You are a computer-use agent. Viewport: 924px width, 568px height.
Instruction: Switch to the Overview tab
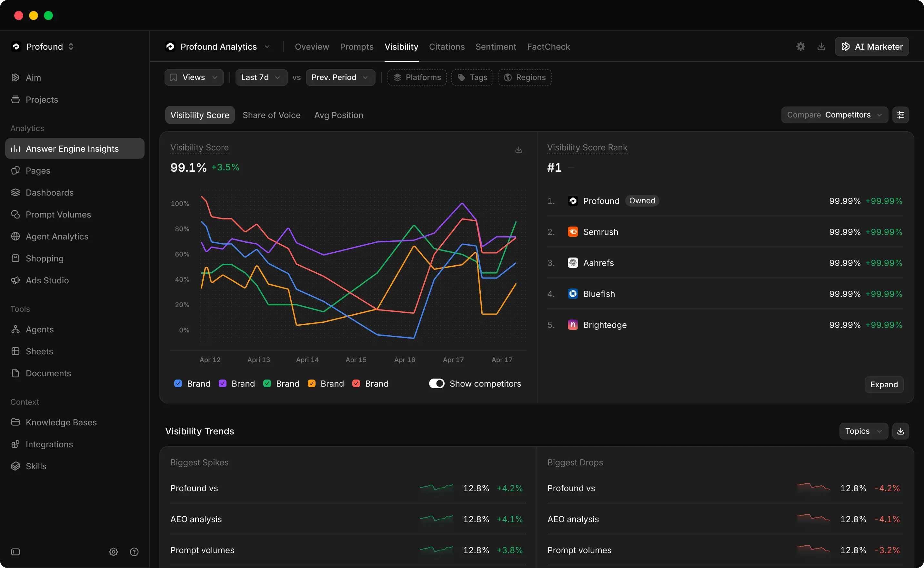point(312,46)
